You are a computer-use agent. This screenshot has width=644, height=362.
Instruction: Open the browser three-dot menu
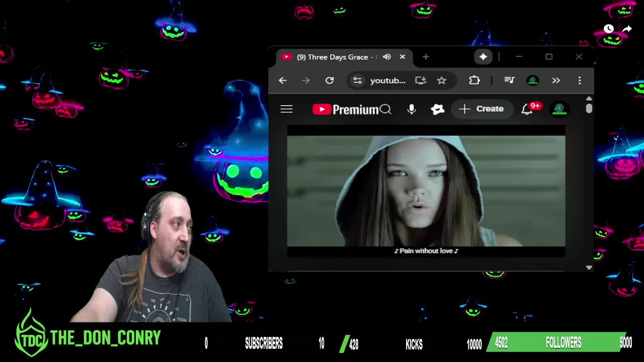tap(580, 80)
